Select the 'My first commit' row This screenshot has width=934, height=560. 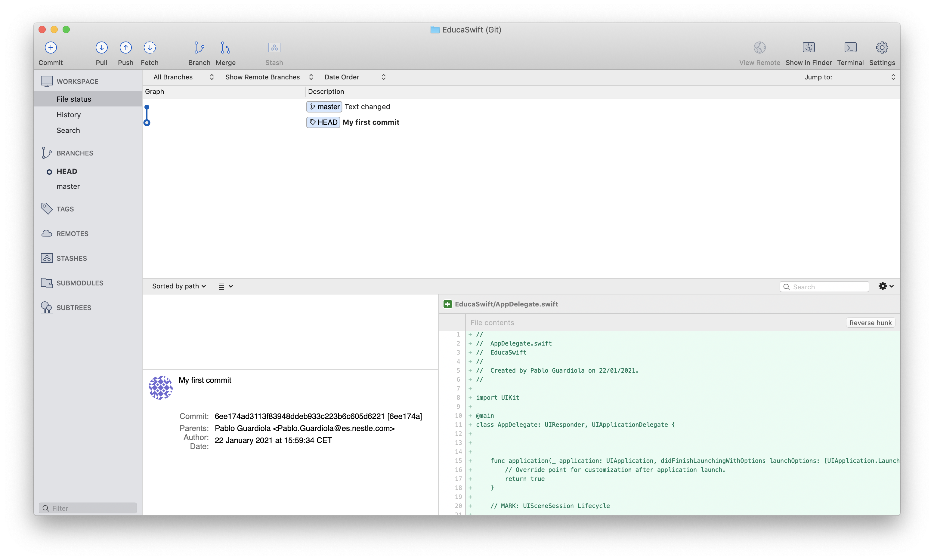(x=521, y=122)
